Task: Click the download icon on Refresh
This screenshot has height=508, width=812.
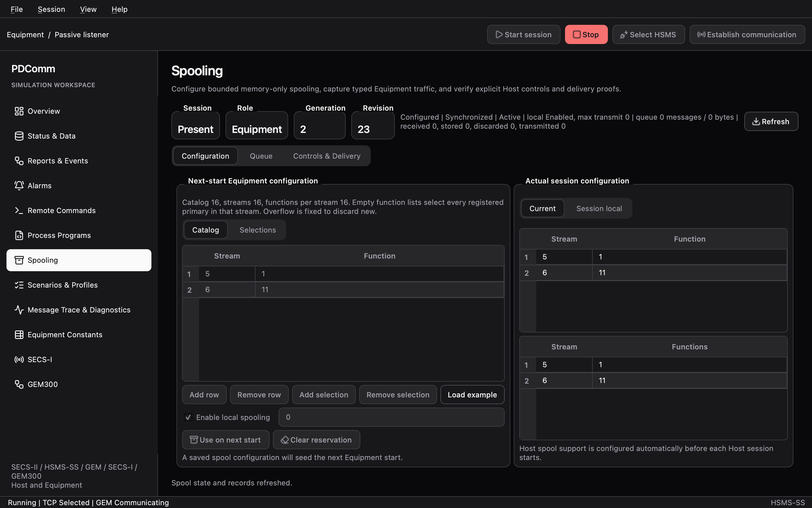Action: 756,122
